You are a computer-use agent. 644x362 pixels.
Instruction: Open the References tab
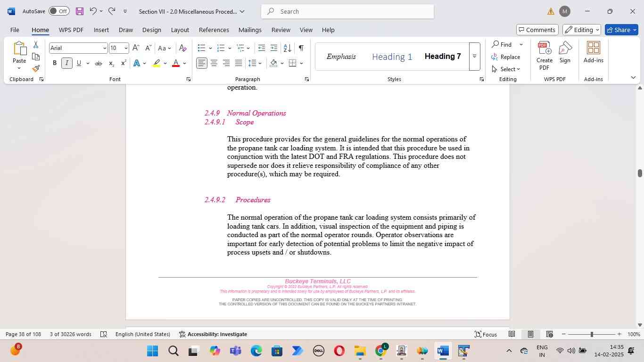214,30
